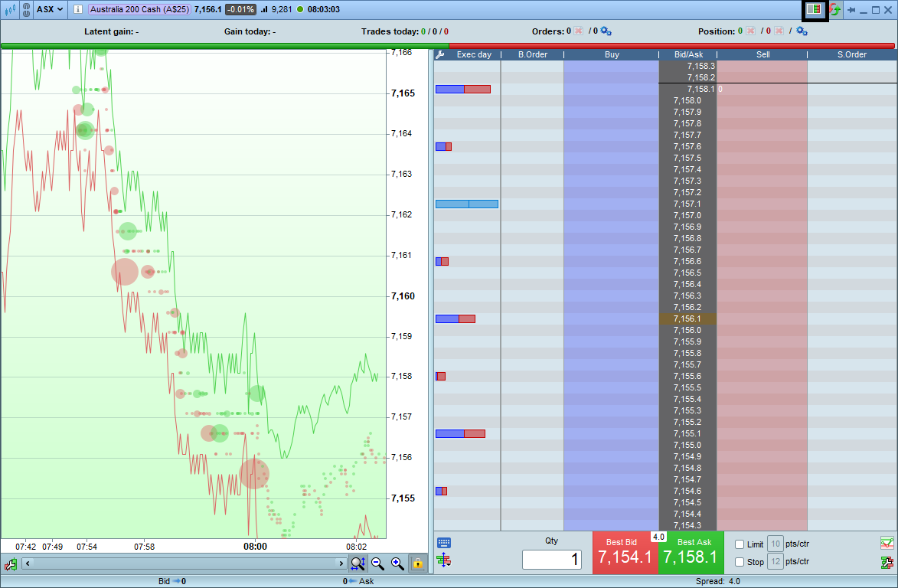The height and width of the screenshot is (588, 898).
Task: Click the chain link group icon
Action: [26, 10]
